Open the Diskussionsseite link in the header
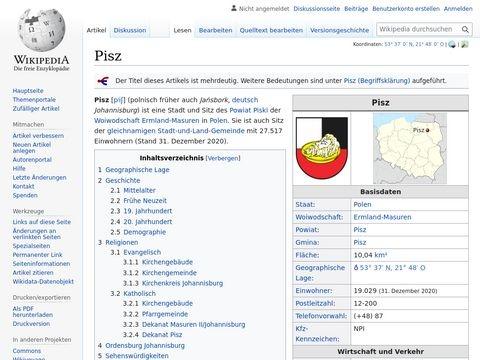This screenshot has height=360, width=480. click(317, 9)
